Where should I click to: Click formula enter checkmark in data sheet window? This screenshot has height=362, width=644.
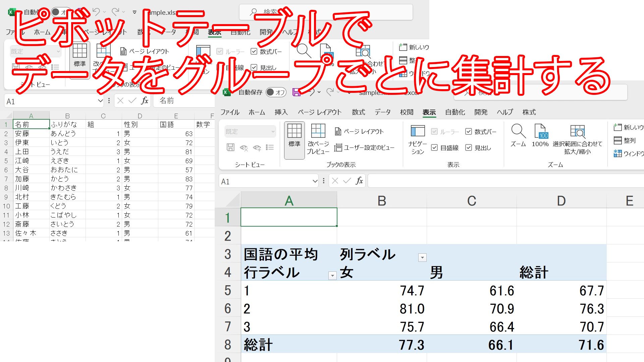click(x=132, y=101)
